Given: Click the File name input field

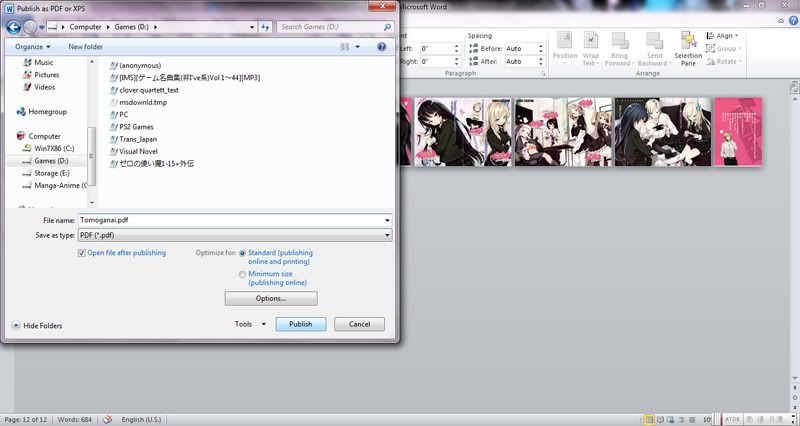Looking at the screenshot, I should 231,220.
